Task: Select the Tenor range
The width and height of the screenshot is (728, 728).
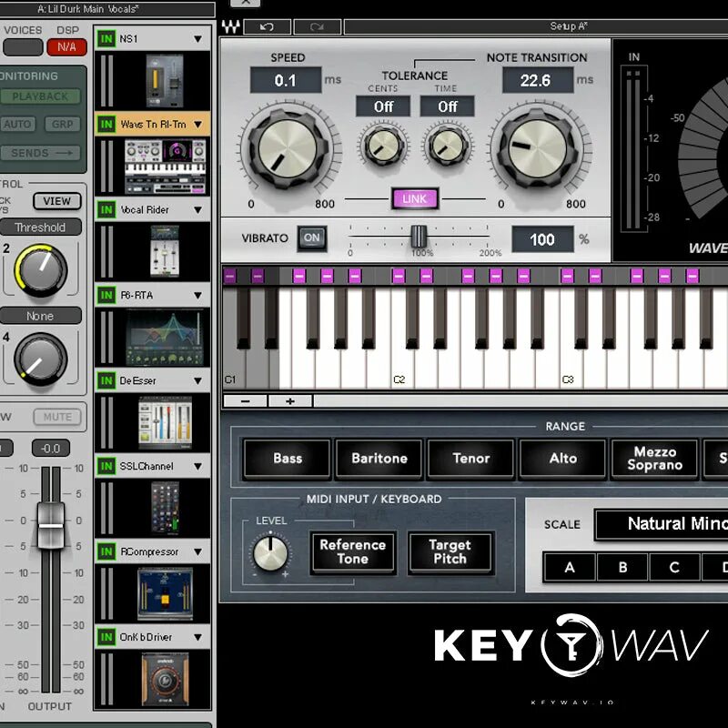Action: [471, 459]
